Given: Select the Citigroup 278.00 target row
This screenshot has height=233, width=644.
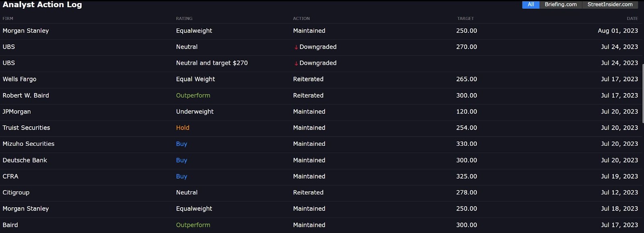Looking at the screenshot, I should [x=320, y=192].
